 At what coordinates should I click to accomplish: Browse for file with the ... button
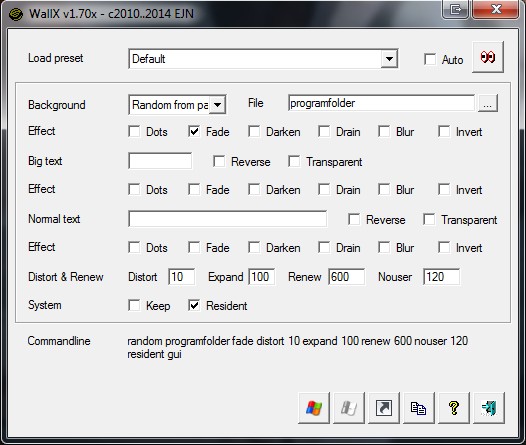[x=488, y=103]
